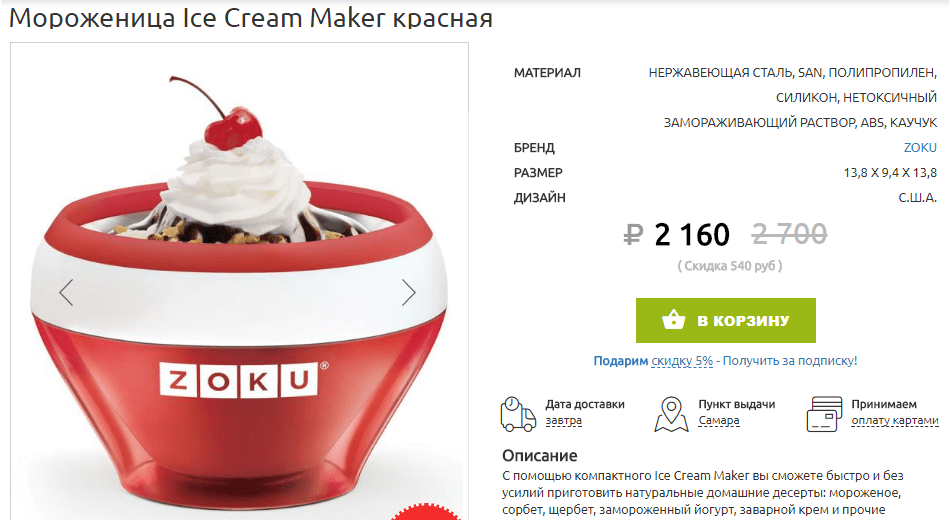This screenshot has width=949, height=520.
Task: Add item with В корзину button
Action: pyautogui.click(x=726, y=320)
